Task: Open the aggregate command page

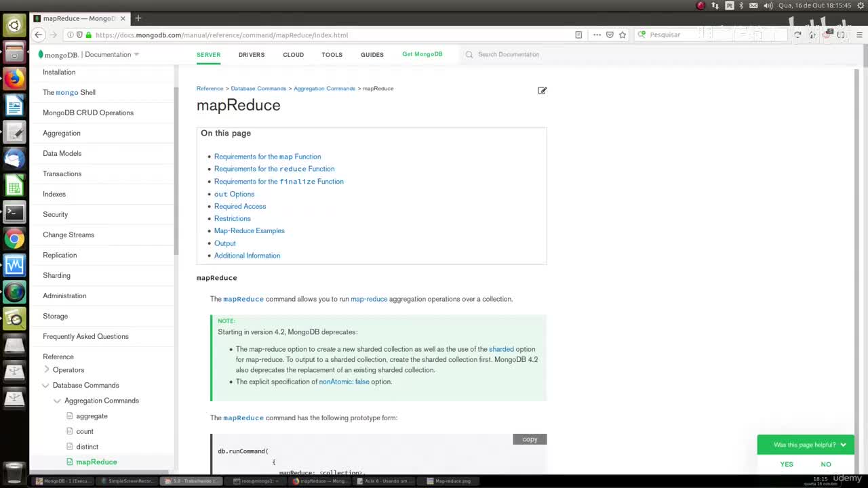Action: click(x=92, y=416)
